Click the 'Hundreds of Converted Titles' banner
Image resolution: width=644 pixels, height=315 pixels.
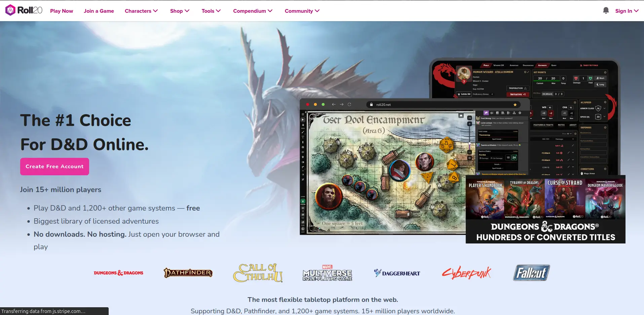[545, 232]
